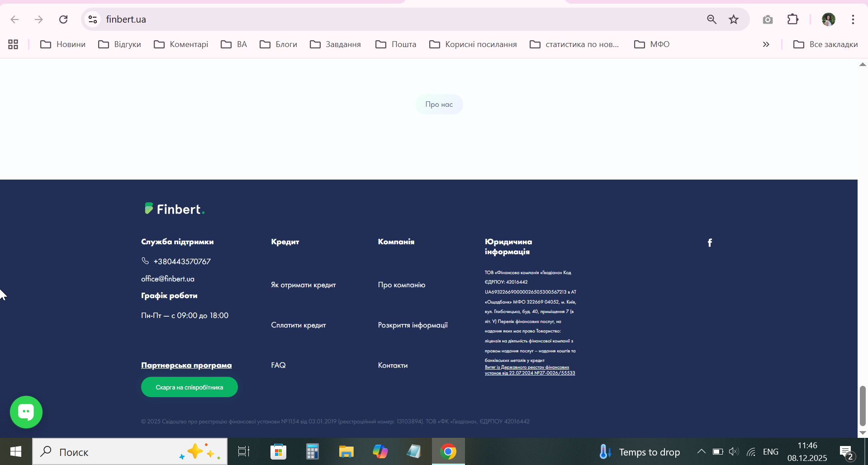The image size is (868, 465).
Task: Open the Корисні посилання bookmarks folder
Action: coord(473,44)
